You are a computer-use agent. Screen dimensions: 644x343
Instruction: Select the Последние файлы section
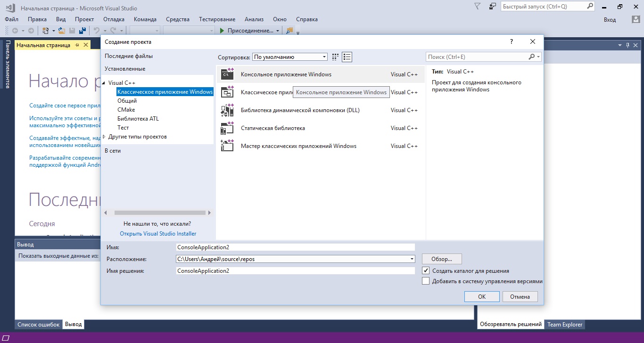[x=129, y=56]
